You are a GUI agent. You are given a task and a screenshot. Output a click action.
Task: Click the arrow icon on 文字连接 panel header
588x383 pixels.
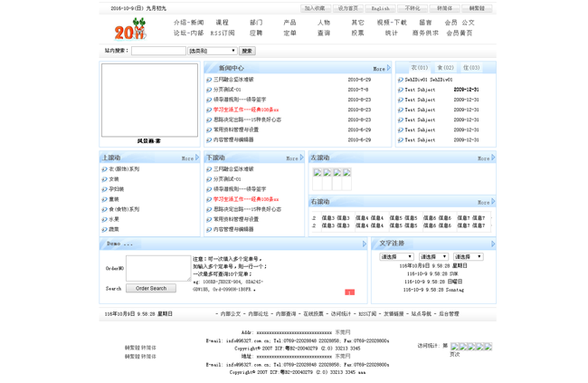pyautogui.click(x=493, y=244)
